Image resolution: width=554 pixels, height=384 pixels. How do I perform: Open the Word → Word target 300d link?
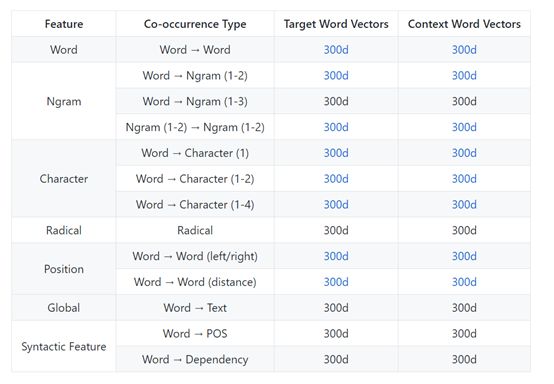(x=336, y=50)
